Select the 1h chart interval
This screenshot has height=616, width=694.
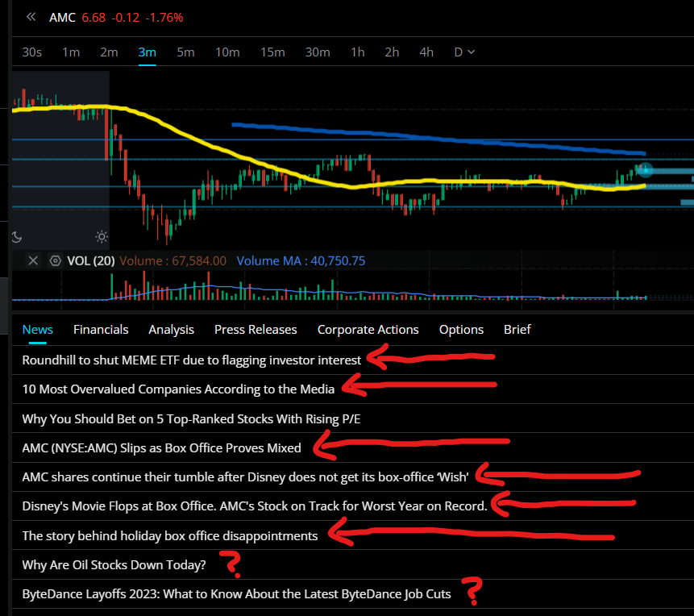pyautogui.click(x=358, y=52)
